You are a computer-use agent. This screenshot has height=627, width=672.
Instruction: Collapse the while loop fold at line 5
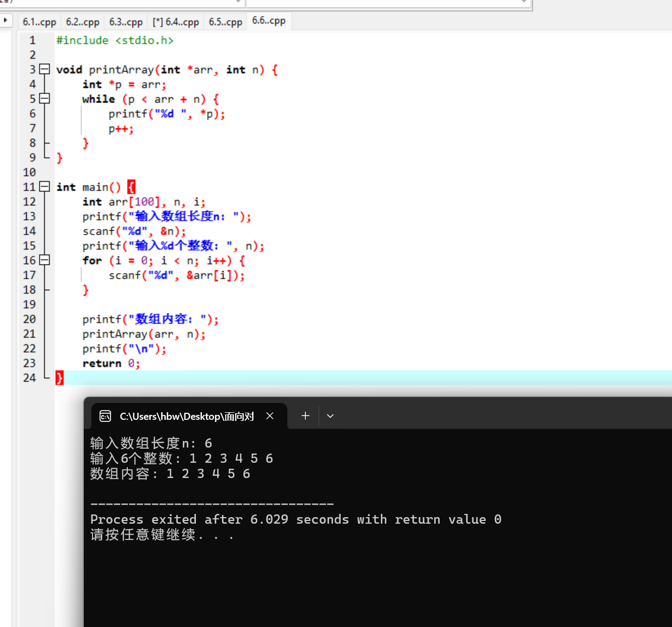coord(45,98)
